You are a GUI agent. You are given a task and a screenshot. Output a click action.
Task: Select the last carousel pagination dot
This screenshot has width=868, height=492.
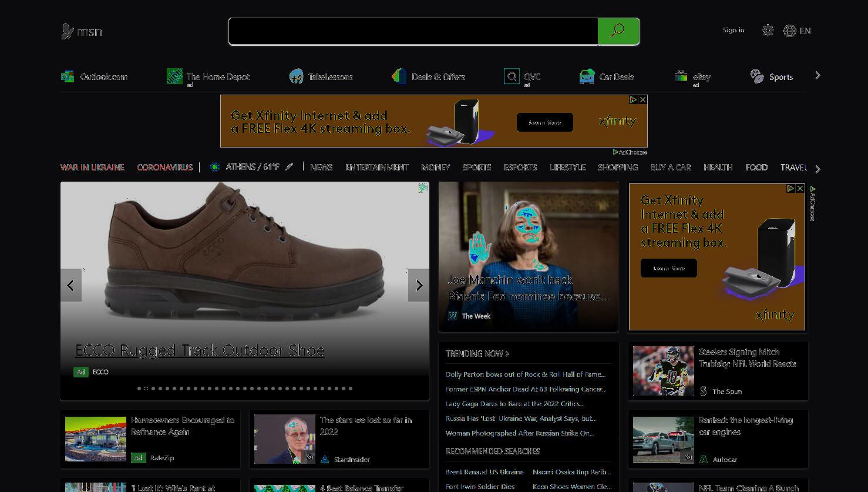pyautogui.click(x=351, y=389)
